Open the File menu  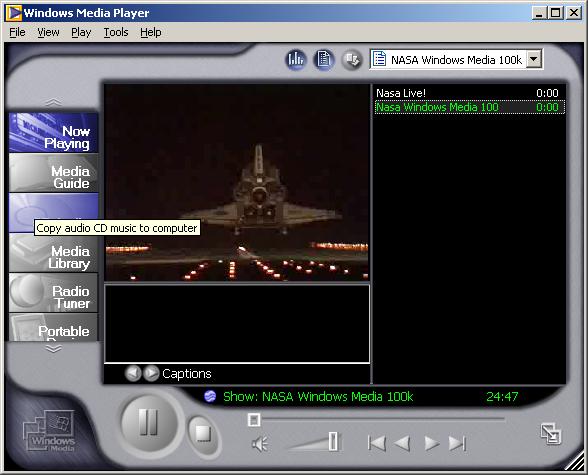click(x=17, y=32)
